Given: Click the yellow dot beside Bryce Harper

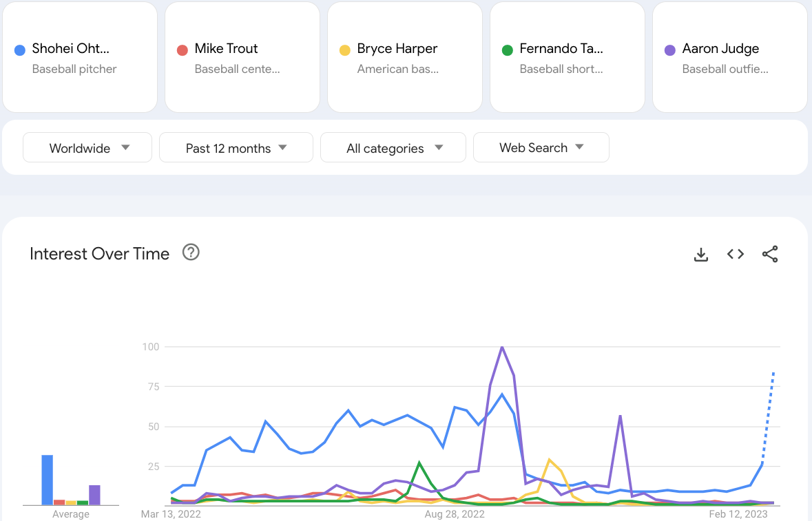Looking at the screenshot, I should (x=345, y=50).
